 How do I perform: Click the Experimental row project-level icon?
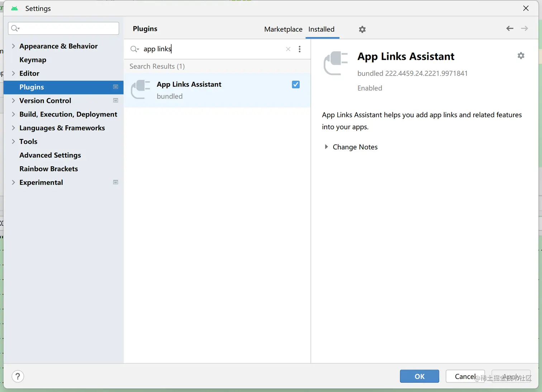115,182
